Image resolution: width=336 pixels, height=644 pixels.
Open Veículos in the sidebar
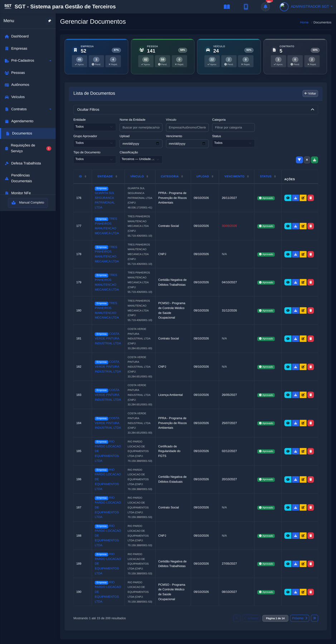coord(28,97)
